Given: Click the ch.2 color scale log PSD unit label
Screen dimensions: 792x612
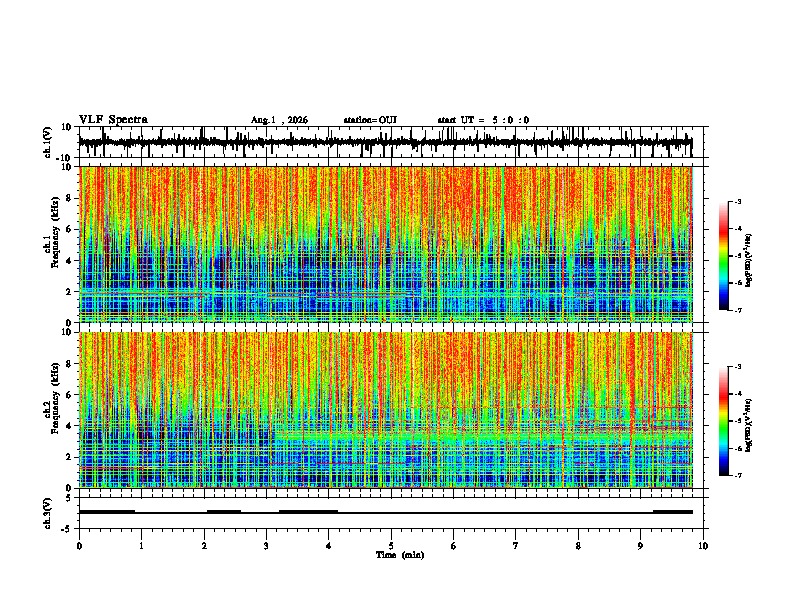Looking at the screenshot, I should (749, 425).
